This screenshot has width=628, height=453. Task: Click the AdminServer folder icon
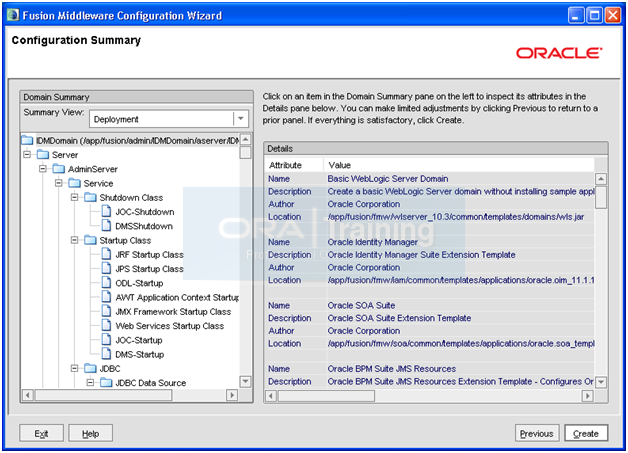click(58, 169)
